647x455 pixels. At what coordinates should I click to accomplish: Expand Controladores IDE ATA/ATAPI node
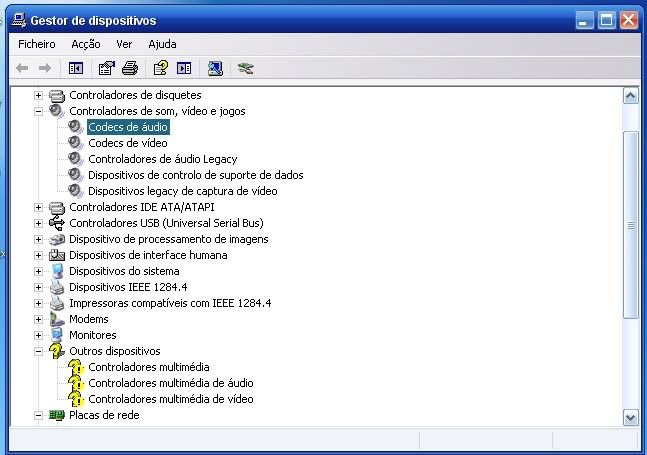click(x=38, y=207)
